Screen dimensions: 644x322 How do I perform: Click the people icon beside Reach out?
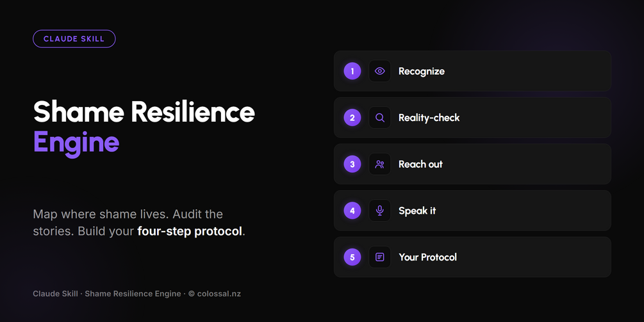[380, 164]
